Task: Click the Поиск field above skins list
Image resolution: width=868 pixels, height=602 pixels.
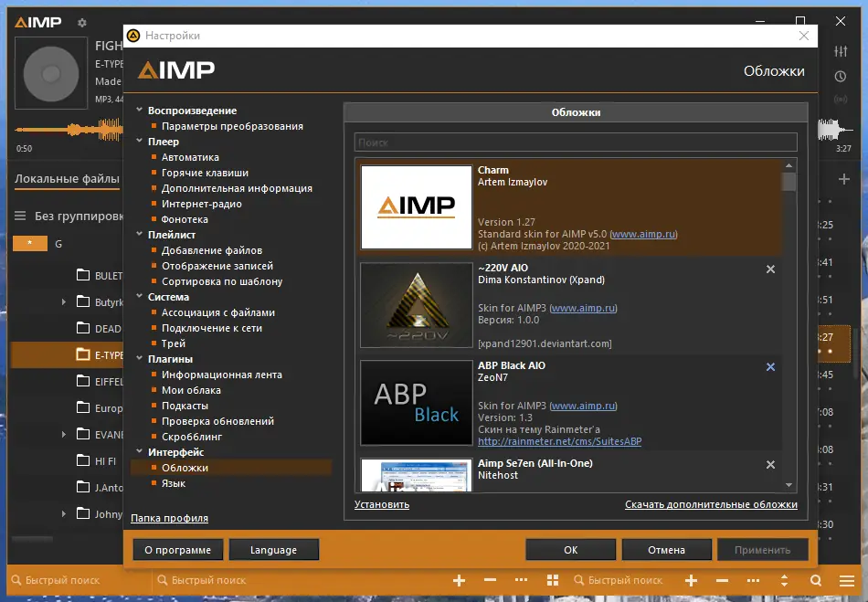Action: point(576,143)
